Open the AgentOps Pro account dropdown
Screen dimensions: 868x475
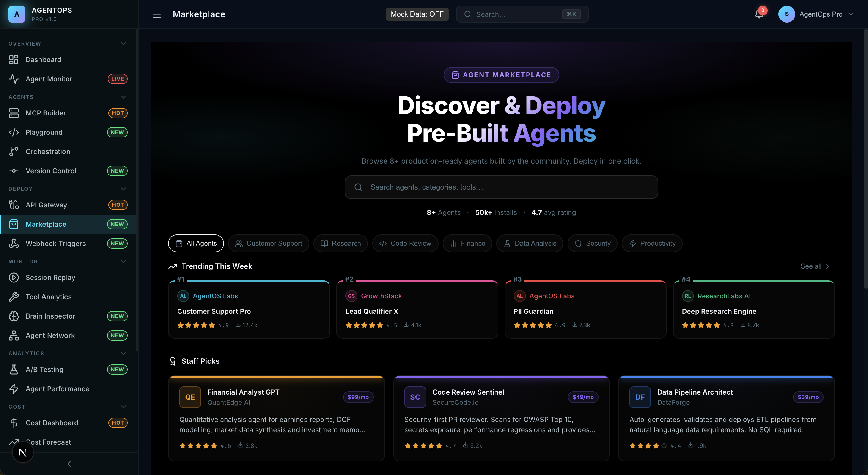click(816, 14)
